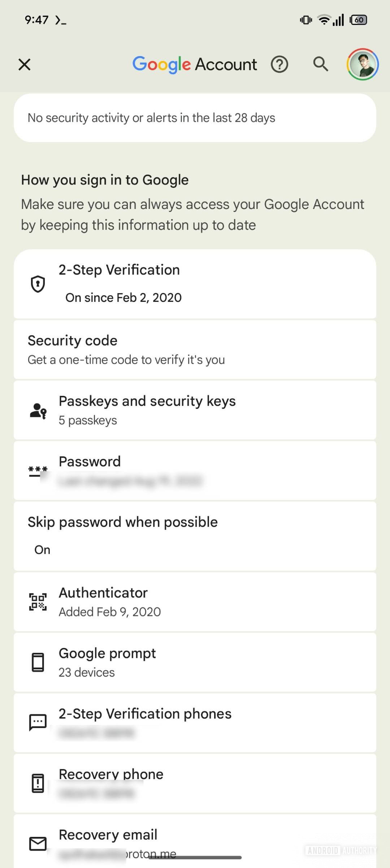This screenshot has height=868, width=390.
Task: Tap the Google prompt title text
Action: [x=107, y=653]
